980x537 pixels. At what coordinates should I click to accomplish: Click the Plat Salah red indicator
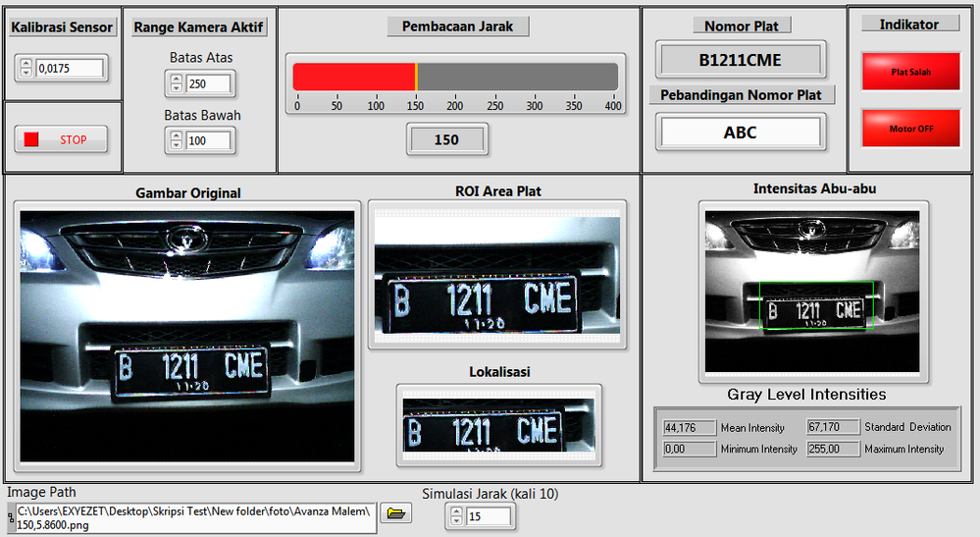(x=910, y=72)
